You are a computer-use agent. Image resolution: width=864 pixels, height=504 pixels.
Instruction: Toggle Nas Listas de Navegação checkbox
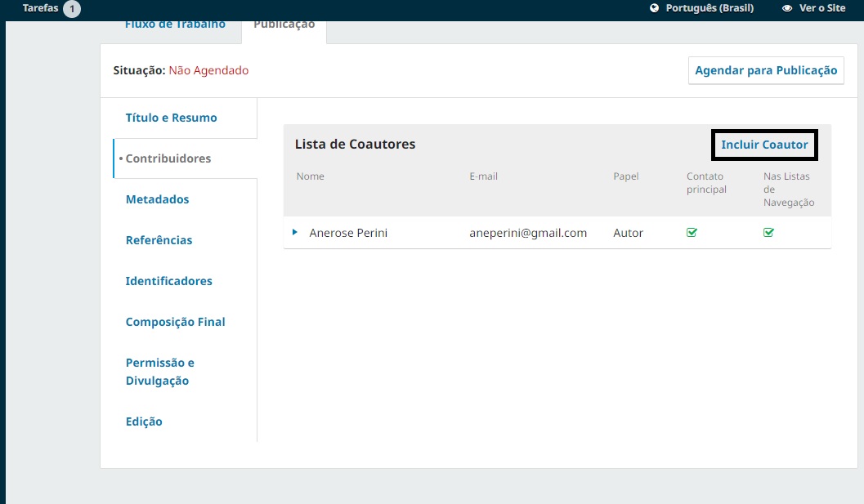tap(768, 233)
